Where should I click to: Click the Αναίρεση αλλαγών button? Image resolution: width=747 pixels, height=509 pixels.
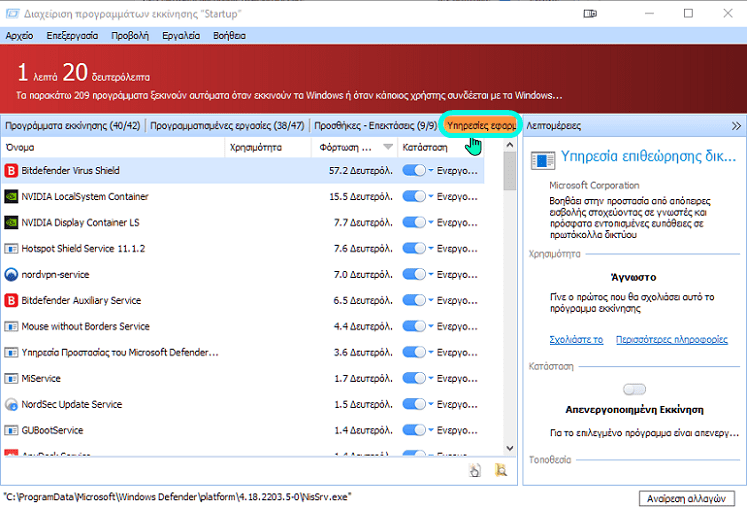686,499
